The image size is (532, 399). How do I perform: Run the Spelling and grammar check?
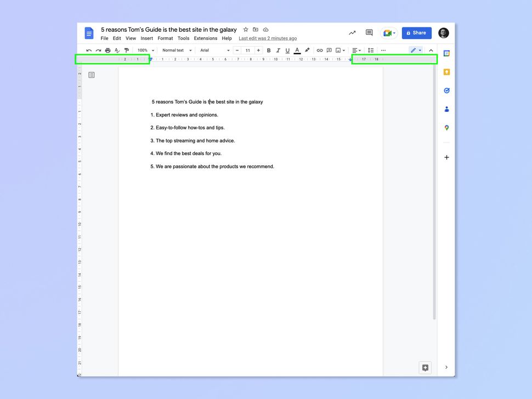pyautogui.click(x=117, y=50)
